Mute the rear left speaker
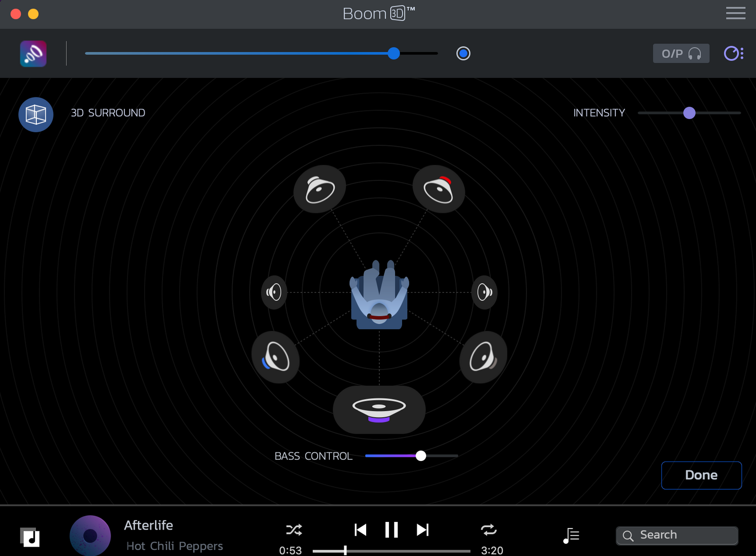The width and height of the screenshot is (756, 556). tap(275, 357)
